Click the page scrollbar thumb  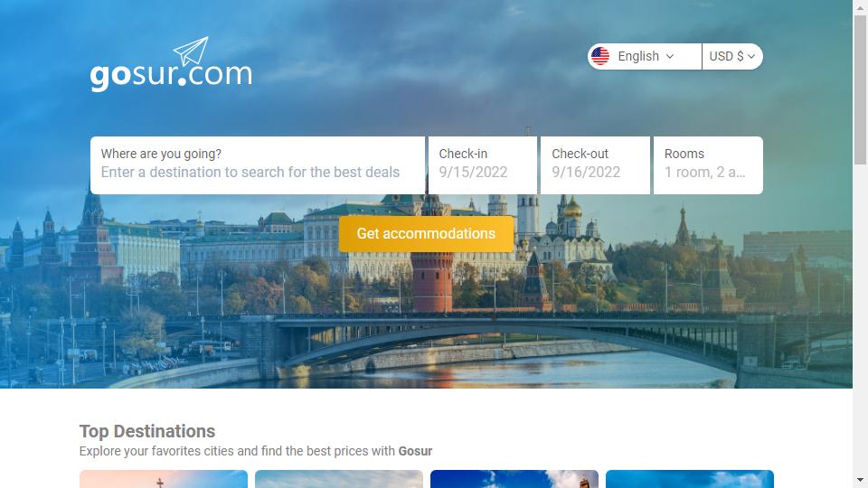(x=860, y=90)
